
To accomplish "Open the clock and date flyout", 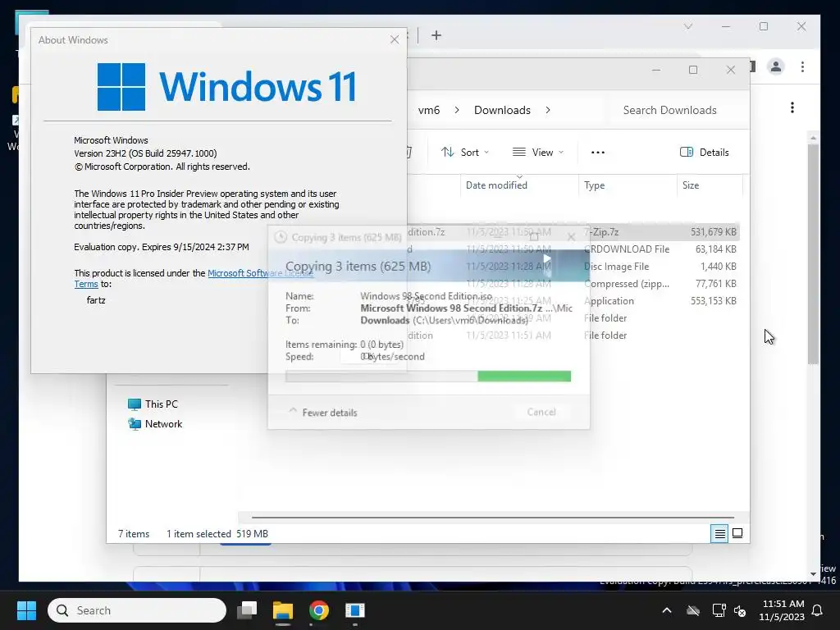I will click(782, 610).
